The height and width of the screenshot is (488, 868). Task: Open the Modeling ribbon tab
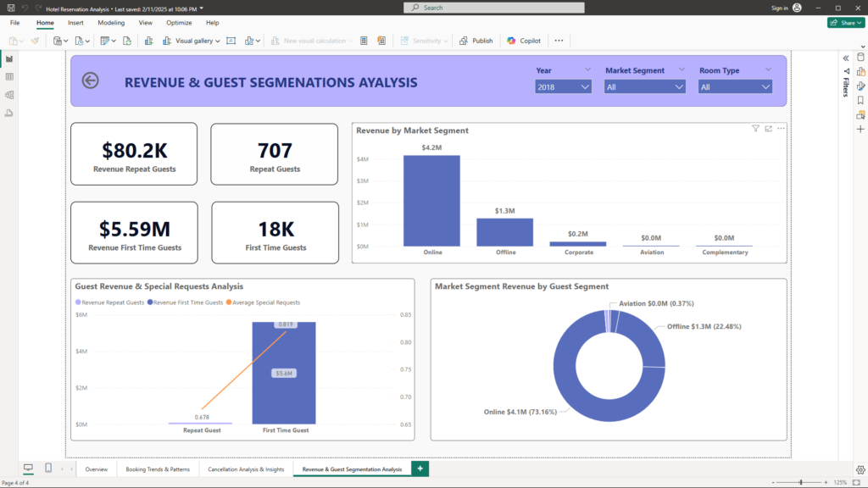111,23
